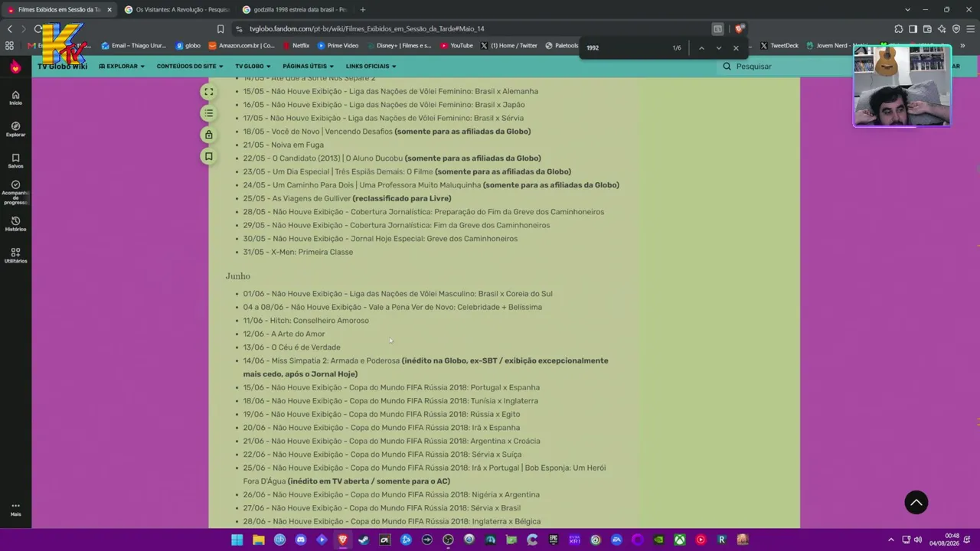The height and width of the screenshot is (551, 980).
Task: Expand the Conteúdos do Site menu
Action: tap(190, 67)
